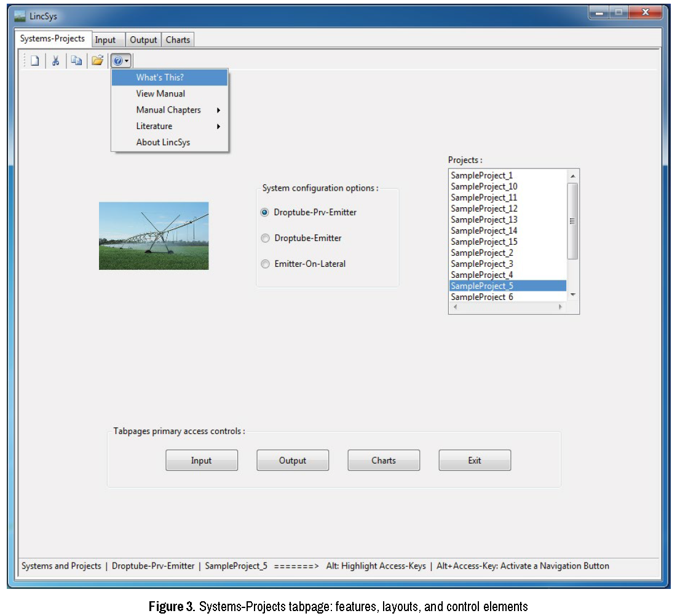Click the Copy toolbar icon
This screenshot has width=680, height=616.
[76, 60]
